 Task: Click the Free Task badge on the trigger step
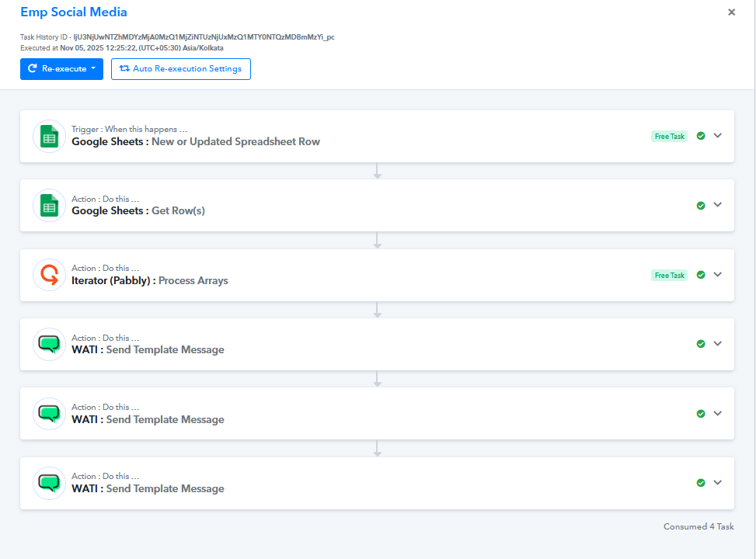point(669,137)
